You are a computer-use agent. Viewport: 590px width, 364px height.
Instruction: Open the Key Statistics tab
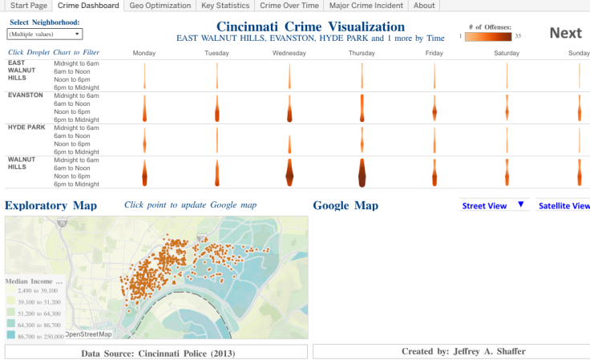tap(225, 6)
